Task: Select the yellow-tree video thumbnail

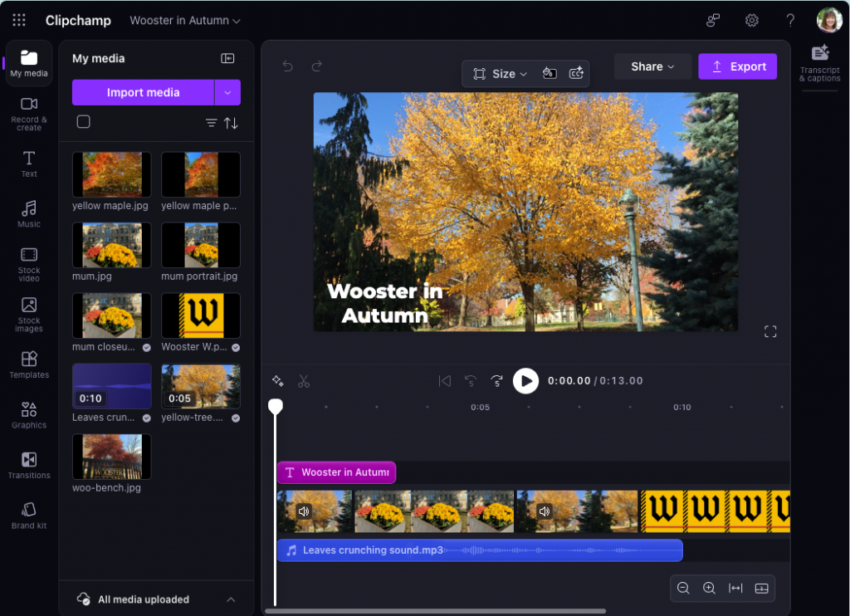Action: tap(201, 386)
